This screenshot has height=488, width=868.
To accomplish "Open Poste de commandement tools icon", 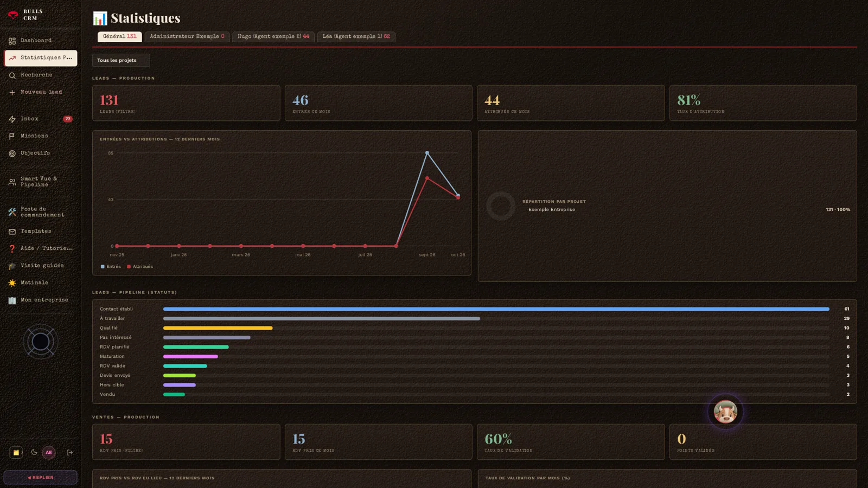I will click(12, 212).
